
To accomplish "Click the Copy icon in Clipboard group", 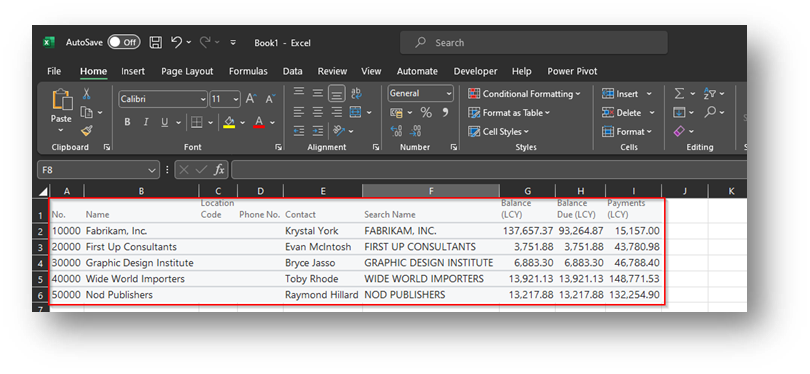I will click(x=86, y=113).
